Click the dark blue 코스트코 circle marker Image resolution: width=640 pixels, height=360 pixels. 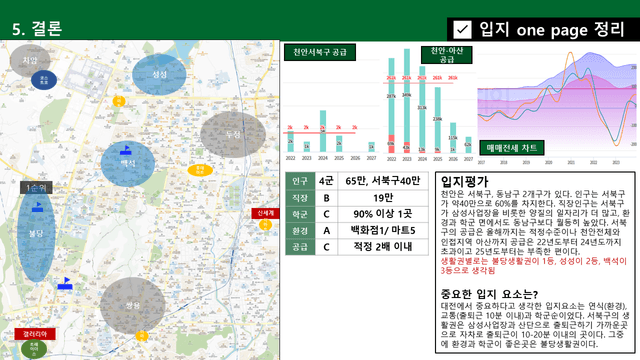point(44,80)
